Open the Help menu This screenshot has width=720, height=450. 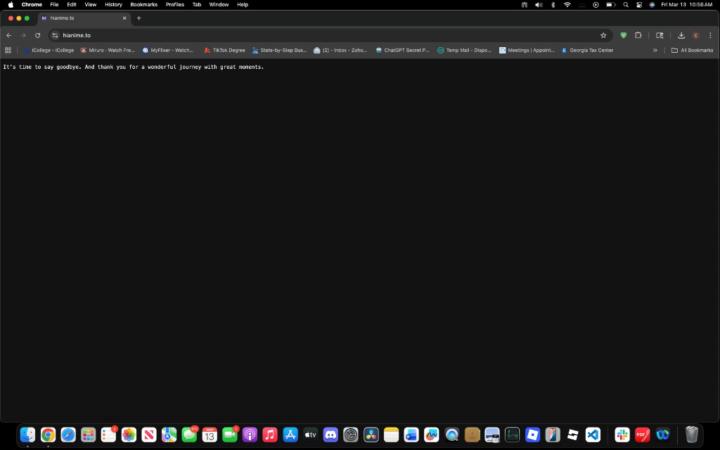pyautogui.click(x=242, y=5)
